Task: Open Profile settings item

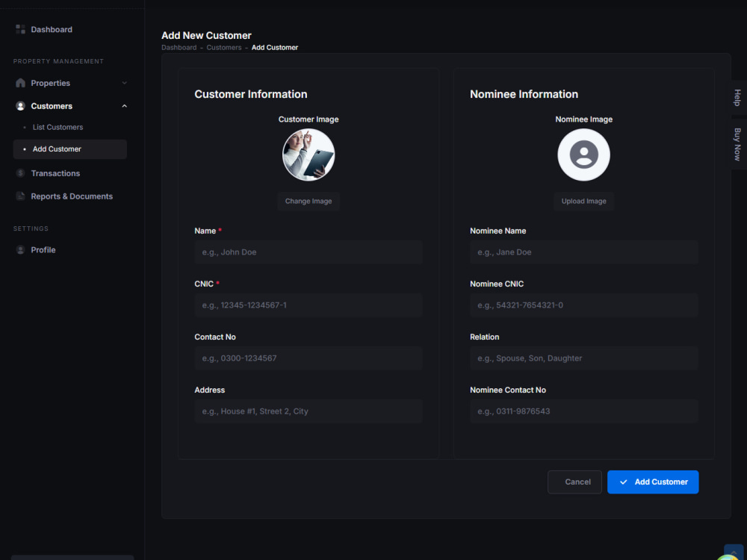Action: point(43,250)
